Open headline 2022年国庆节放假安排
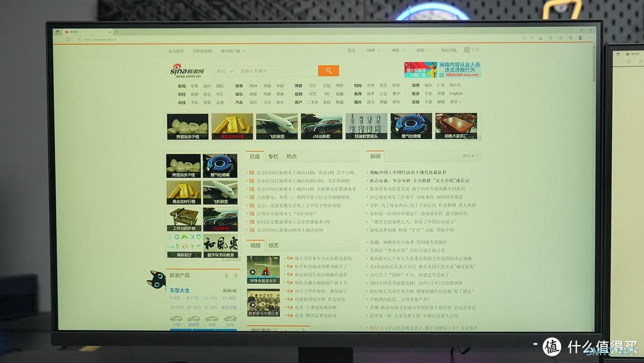 click(x=416, y=283)
